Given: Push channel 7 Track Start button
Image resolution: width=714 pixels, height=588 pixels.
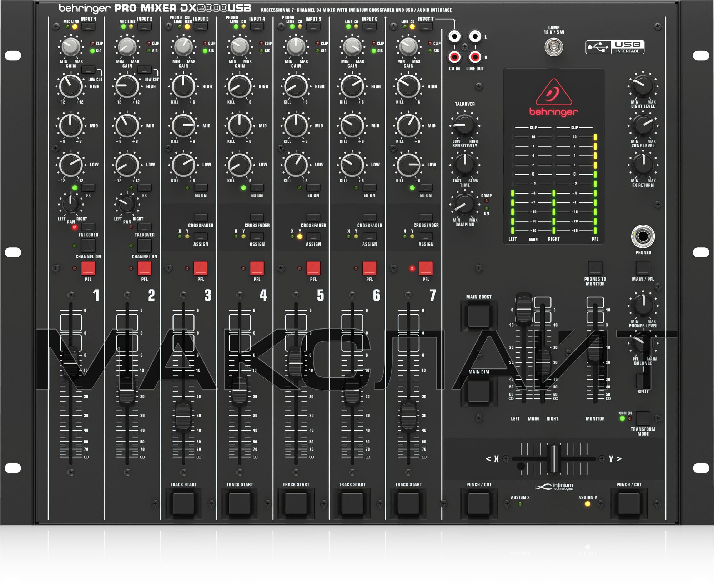Looking at the screenshot, I should coord(408,503).
